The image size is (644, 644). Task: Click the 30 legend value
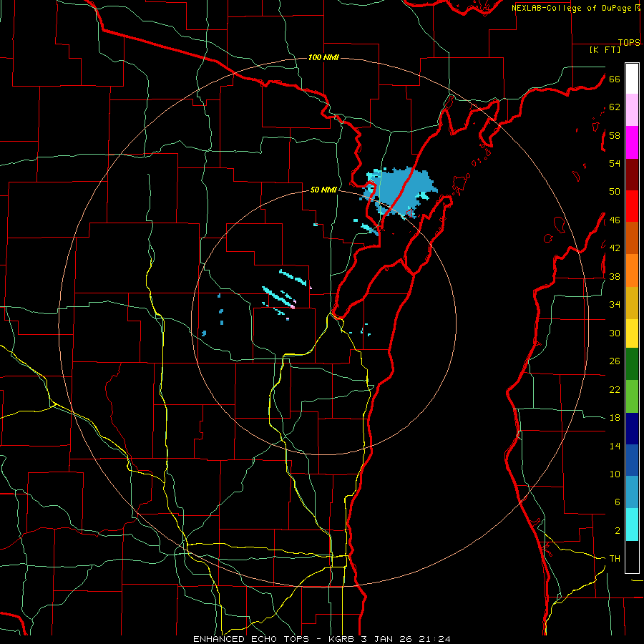point(615,333)
